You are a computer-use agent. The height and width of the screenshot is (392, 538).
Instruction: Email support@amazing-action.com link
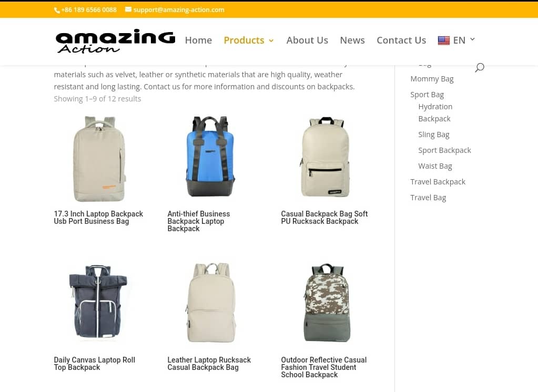pos(179,9)
